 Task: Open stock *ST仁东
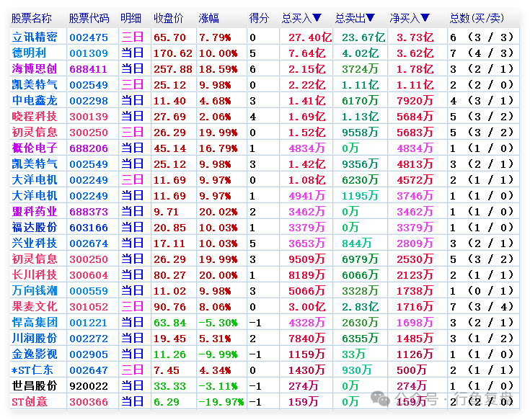point(32,370)
